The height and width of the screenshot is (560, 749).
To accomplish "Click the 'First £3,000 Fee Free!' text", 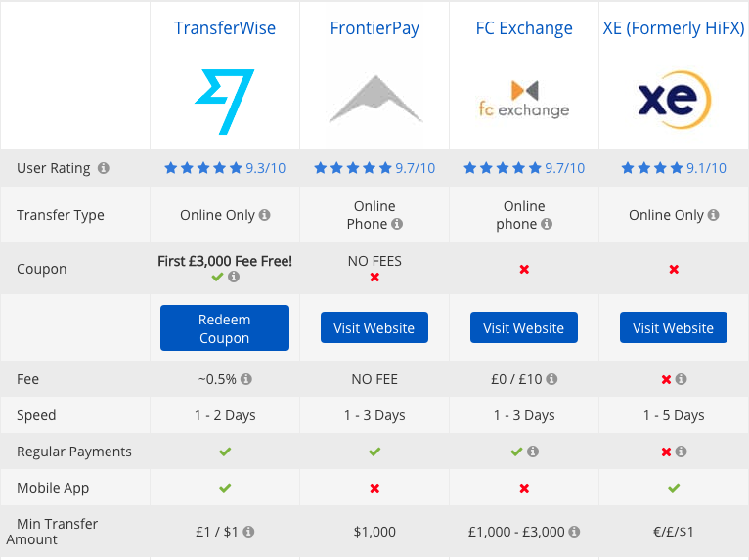I will click(225, 261).
